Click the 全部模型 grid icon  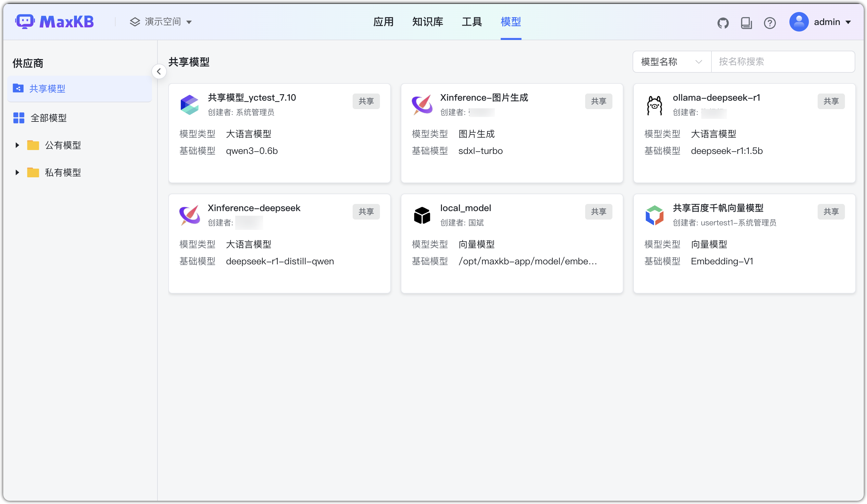coord(19,118)
